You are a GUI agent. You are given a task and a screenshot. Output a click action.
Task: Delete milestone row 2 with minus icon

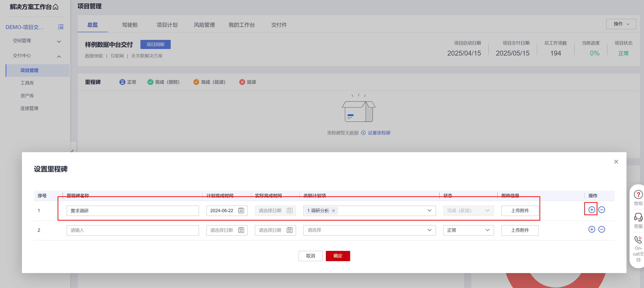[x=602, y=229]
